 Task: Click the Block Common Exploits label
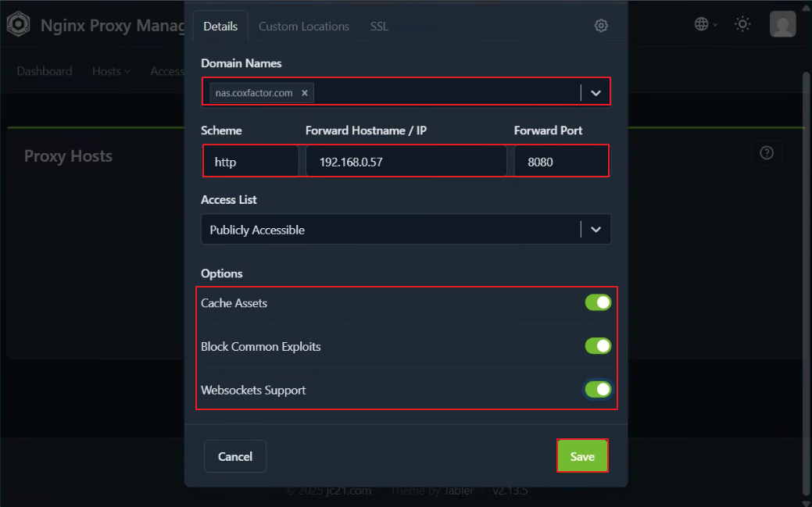point(260,346)
